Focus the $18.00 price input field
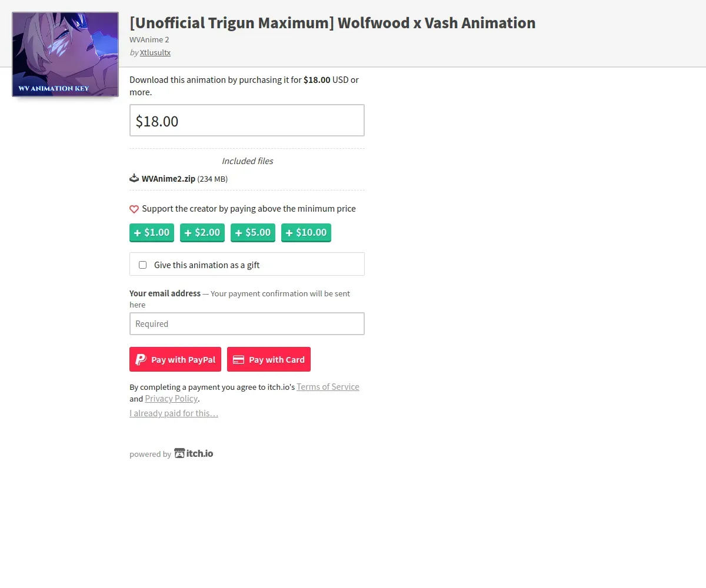The height and width of the screenshot is (588, 706). click(247, 121)
